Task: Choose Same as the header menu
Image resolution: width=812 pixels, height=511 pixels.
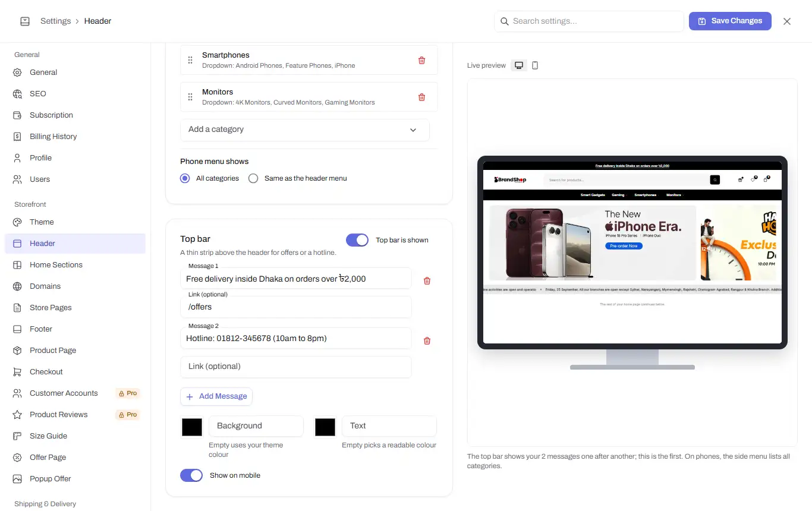Action: (x=253, y=178)
